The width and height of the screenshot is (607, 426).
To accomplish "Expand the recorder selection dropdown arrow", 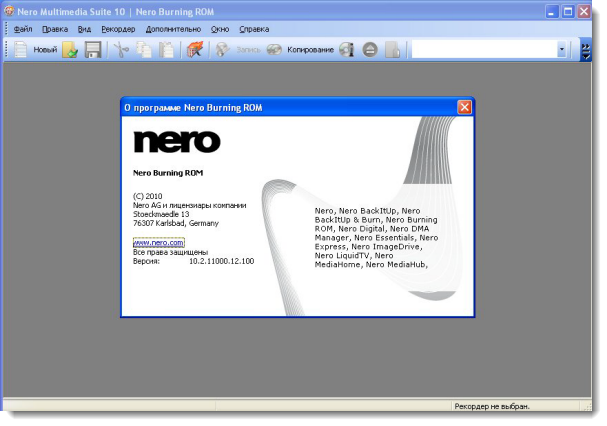I will coord(562,50).
